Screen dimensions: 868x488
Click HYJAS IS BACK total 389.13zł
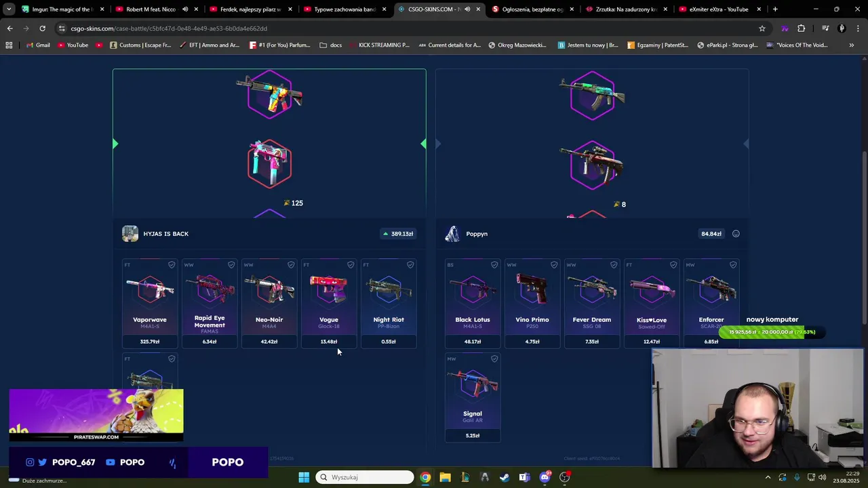[398, 234]
